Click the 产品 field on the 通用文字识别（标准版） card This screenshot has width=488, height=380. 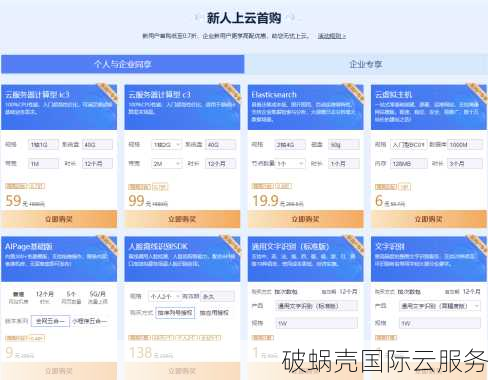click(x=316, y=306)
